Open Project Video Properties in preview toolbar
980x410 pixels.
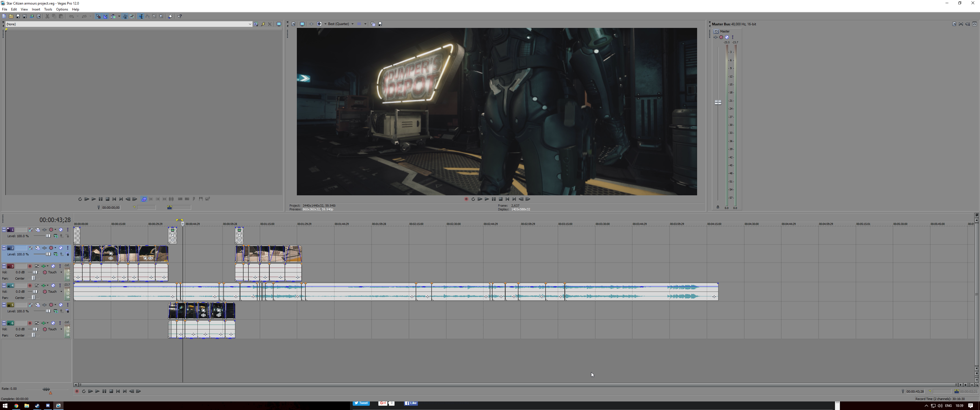point(293,24)
